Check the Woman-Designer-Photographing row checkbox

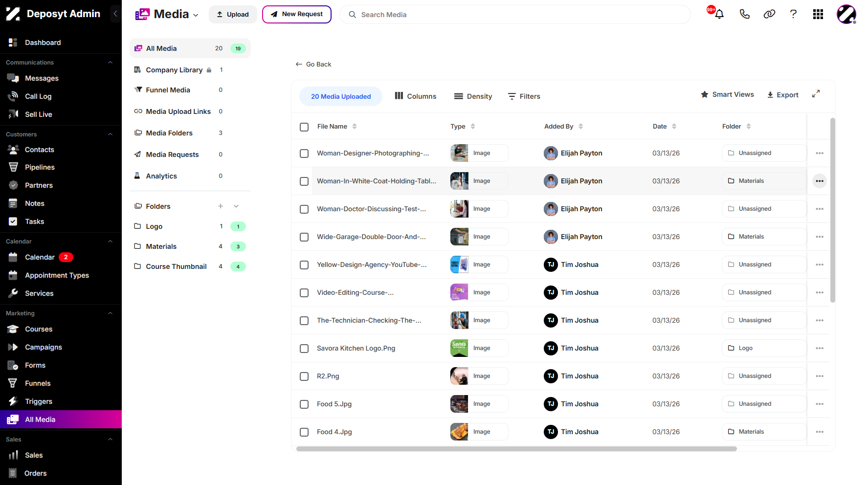304,154
